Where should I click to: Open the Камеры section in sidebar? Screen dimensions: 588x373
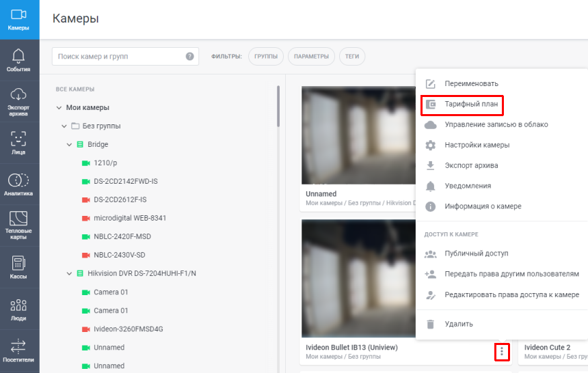tap(18, 20)
